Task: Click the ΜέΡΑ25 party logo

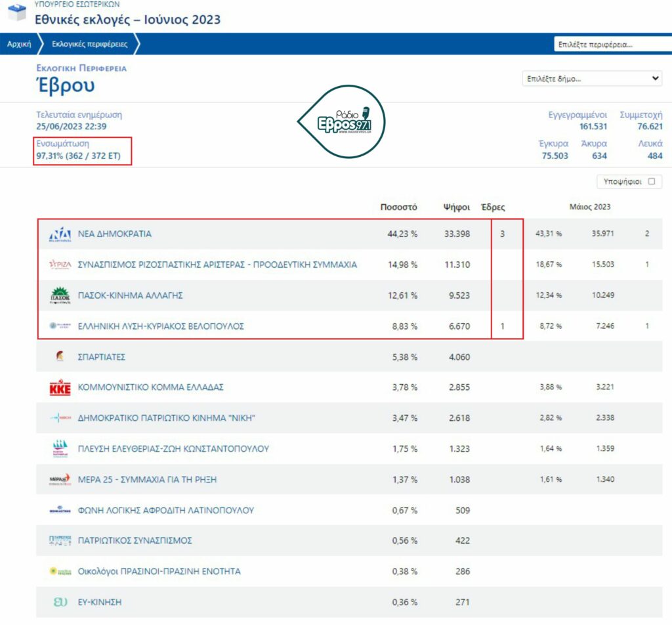Action: (60, 480)
